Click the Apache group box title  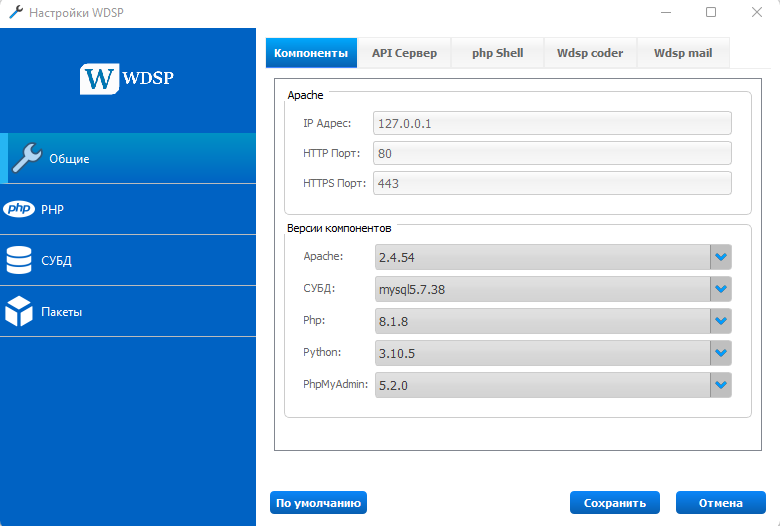coord(305,95)
